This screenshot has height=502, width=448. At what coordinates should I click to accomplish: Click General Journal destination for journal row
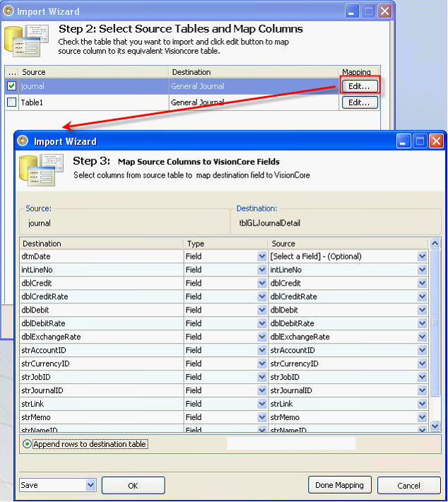197,86
